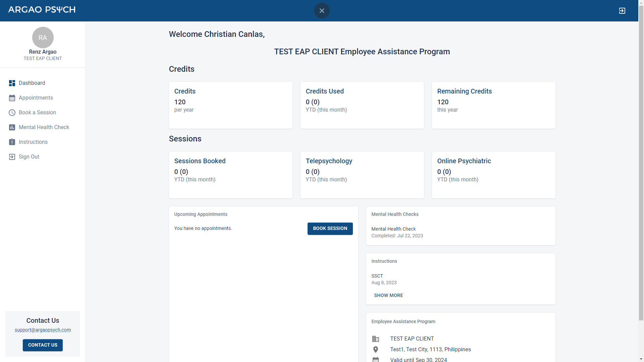
Task: Expand instructions with SHOW MORE
Action: [388, 295]
